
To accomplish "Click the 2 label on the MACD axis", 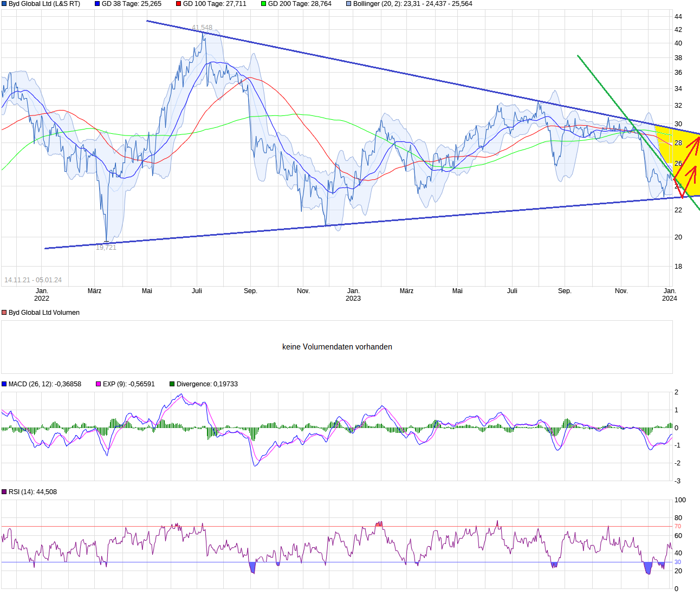I will (677, 392).
